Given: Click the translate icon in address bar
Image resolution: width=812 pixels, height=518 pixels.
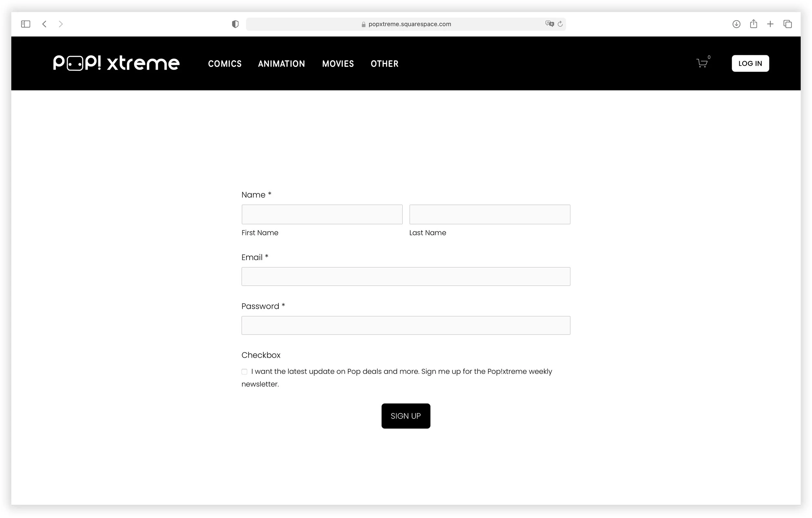Looking at the screenshot, I should click(549, 24).
